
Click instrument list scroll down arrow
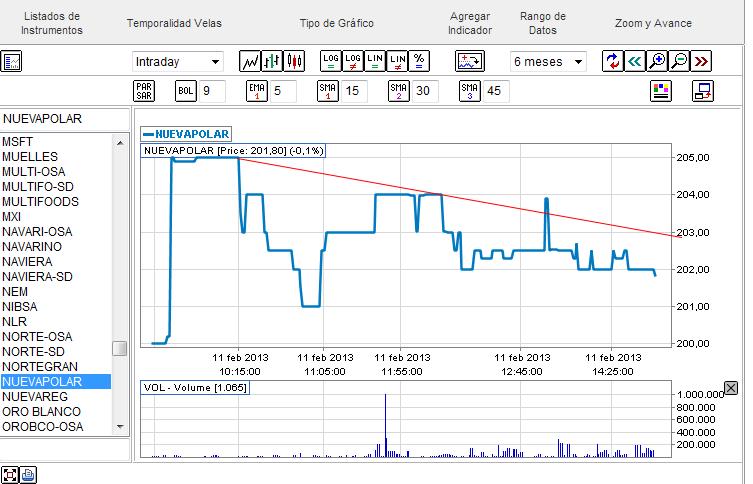click(x=120, y=426)
